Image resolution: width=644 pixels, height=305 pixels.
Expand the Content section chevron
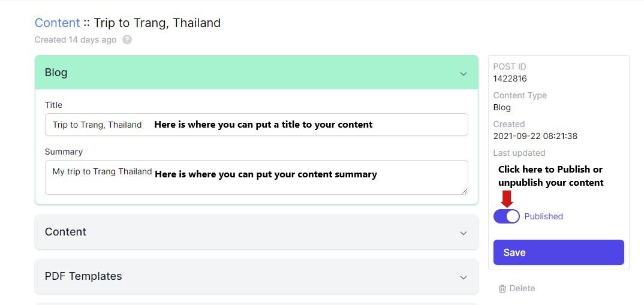(x=463, y=233)
